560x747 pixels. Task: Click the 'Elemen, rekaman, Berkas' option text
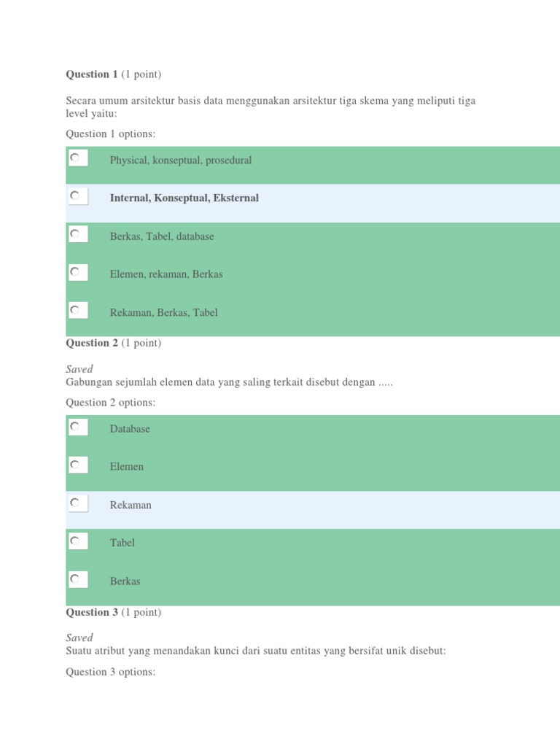tap(166, 274)
